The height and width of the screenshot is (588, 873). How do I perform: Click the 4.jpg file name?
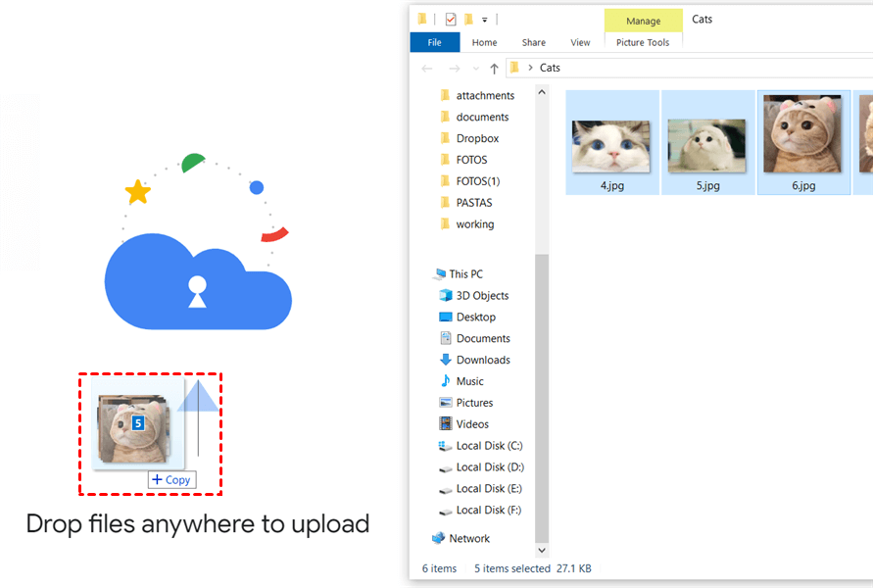[x=611, y=186]
